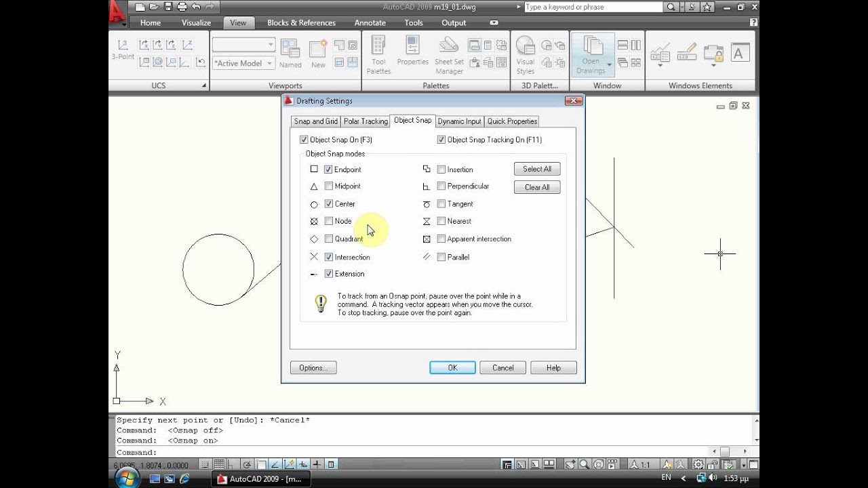Enable the Tangent snap mode
Image resolution: width=868 pixels, height=488 pixels.
[x=441, y=203]
